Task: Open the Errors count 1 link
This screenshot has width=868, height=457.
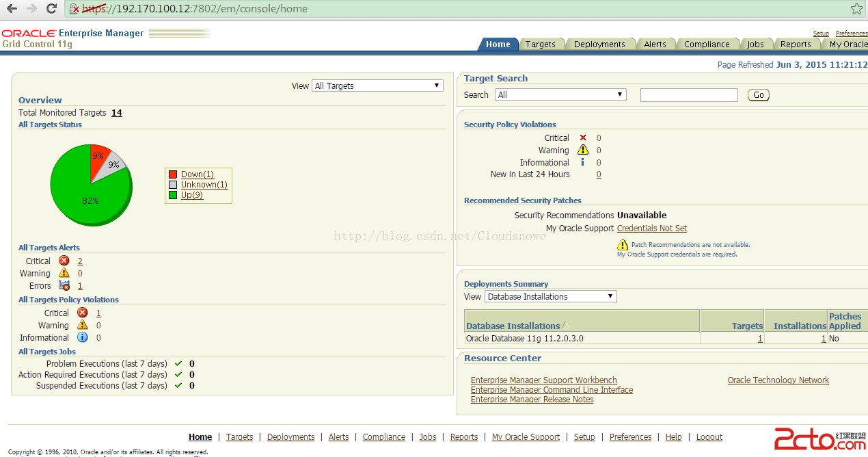Action: (80, 285)
